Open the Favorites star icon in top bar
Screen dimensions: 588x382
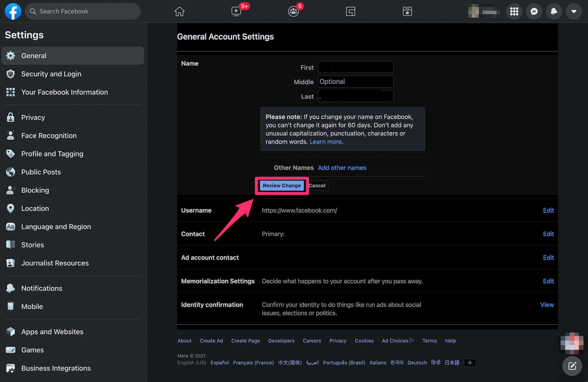407,11
